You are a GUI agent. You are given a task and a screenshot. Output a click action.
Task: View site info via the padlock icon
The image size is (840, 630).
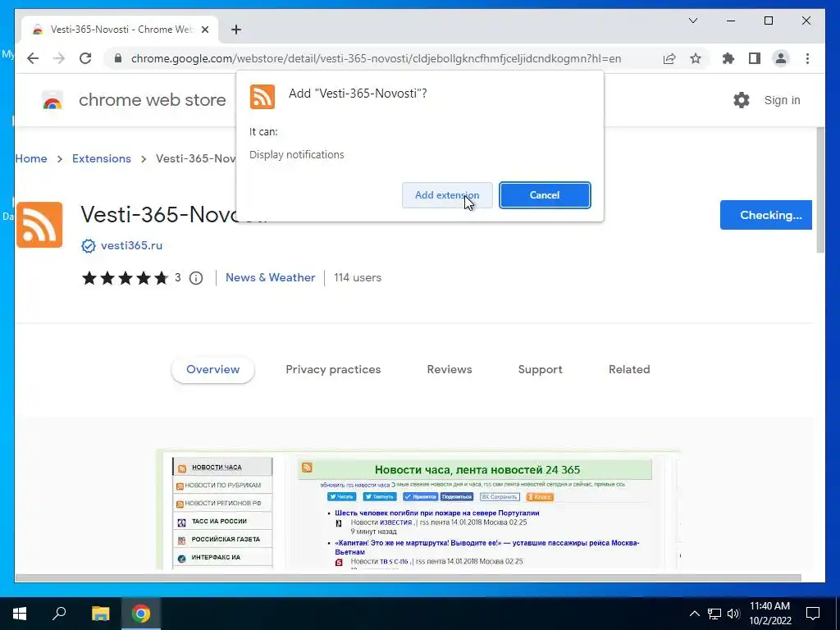point(118,58)
